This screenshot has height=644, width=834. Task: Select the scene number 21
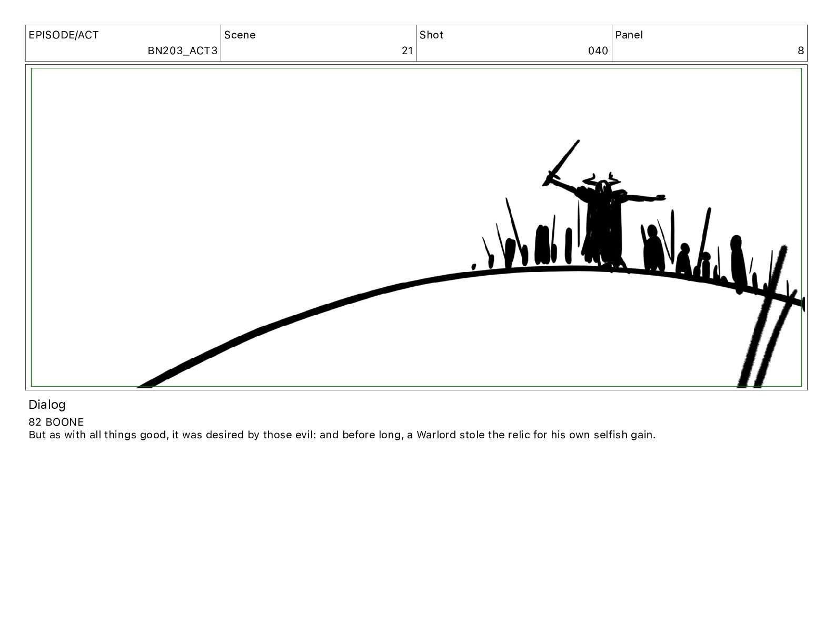click(x=407, y=51)
